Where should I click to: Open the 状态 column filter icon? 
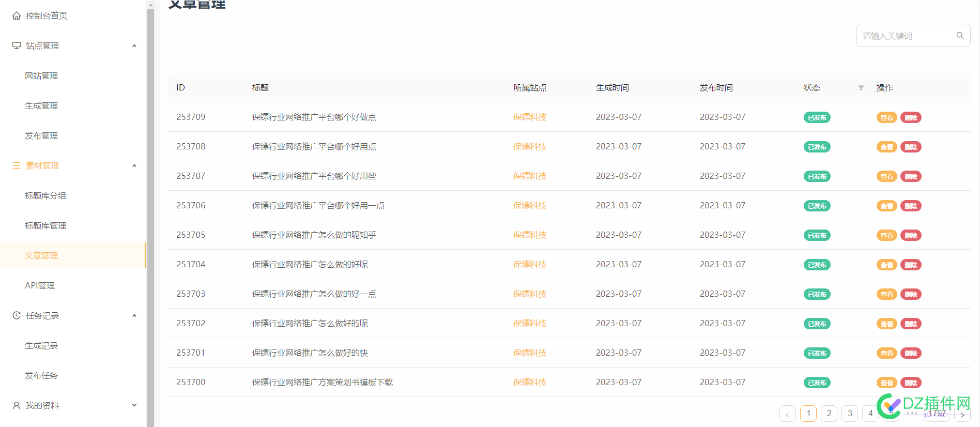click(861, 88)
